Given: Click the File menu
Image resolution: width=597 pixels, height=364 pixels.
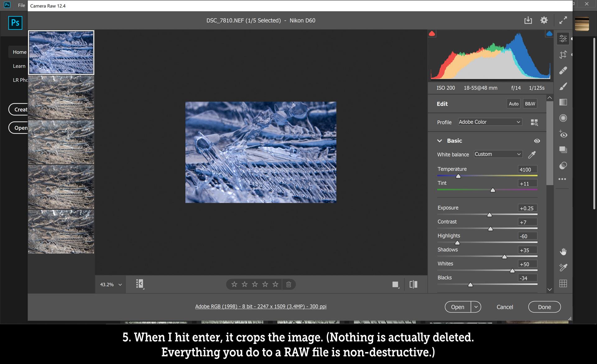Looking at the screenshot, I should [21, 5].
